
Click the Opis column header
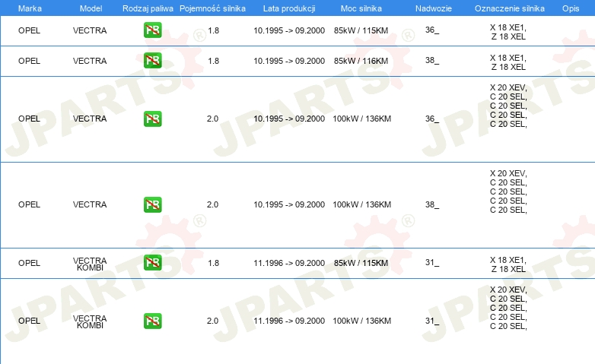pos(571,8)
